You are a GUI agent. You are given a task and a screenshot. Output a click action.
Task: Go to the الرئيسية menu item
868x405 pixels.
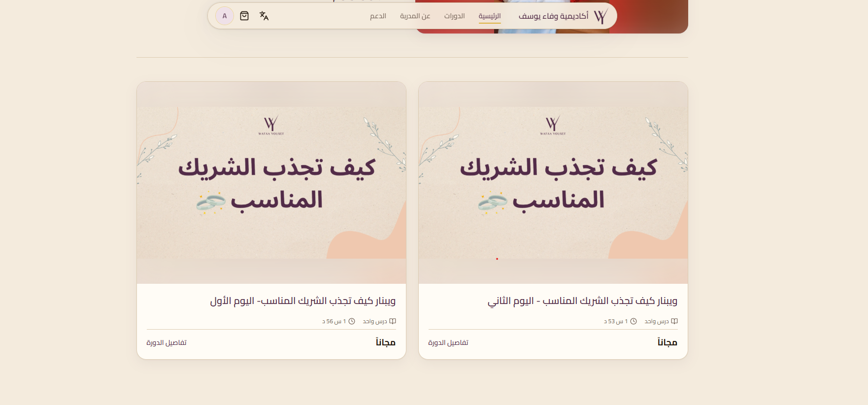pos(490,16)
